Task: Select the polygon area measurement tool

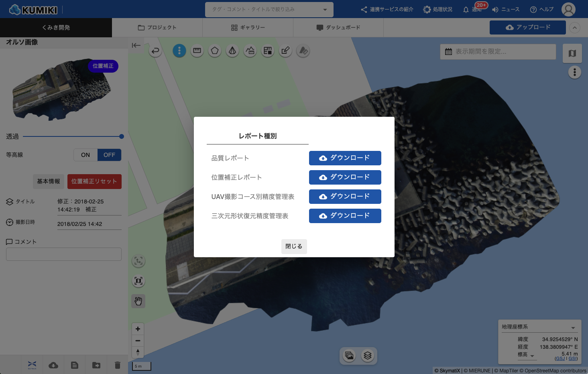Action: click(x=215, y=51)
